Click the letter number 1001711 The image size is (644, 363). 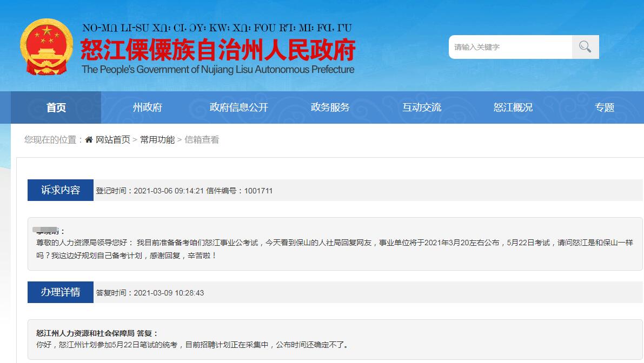click(x=258, y=191)
